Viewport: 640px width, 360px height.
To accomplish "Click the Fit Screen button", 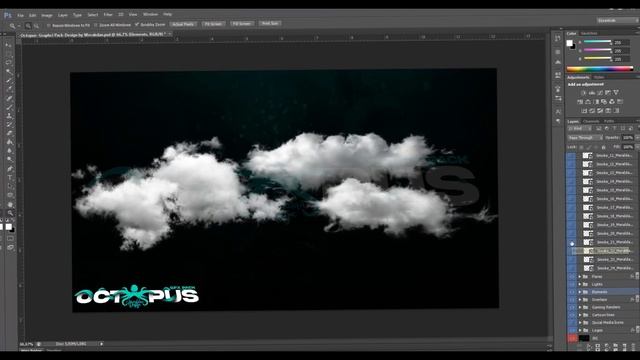I will click(213, 24).
